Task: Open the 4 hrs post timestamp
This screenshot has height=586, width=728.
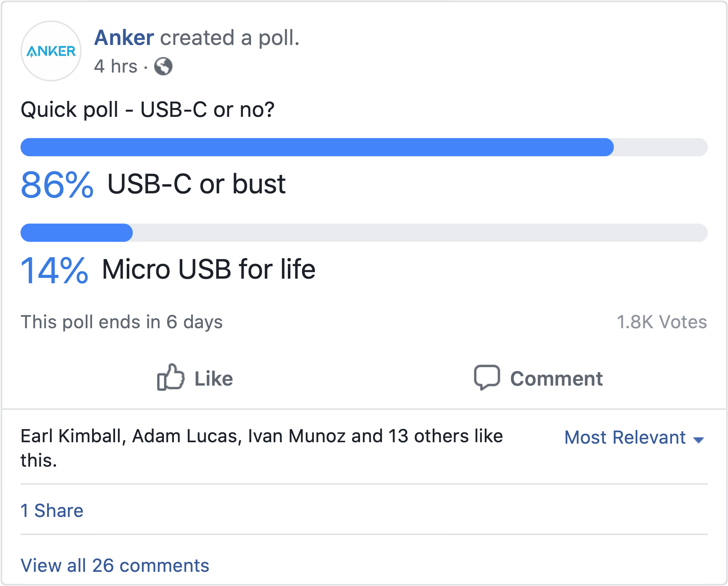Action: (116, 66)
